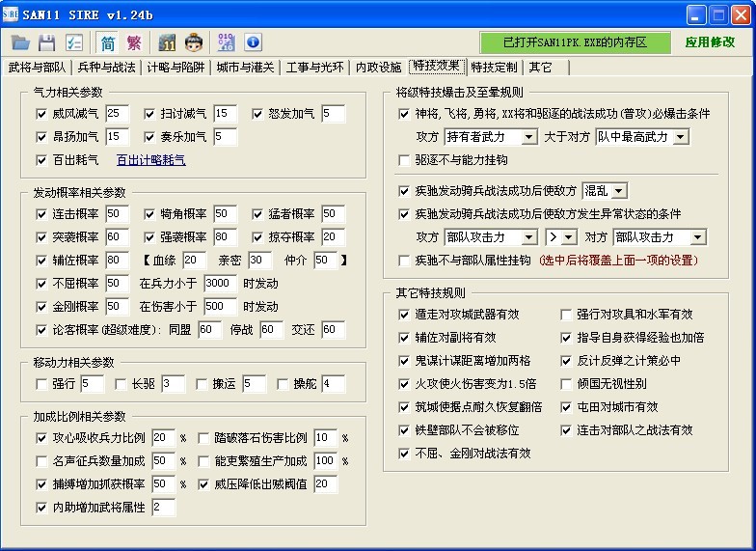Viewport: 756px width, 551px height.
Task: Click the checklist icon in toolbar
Action: [73, 42]
